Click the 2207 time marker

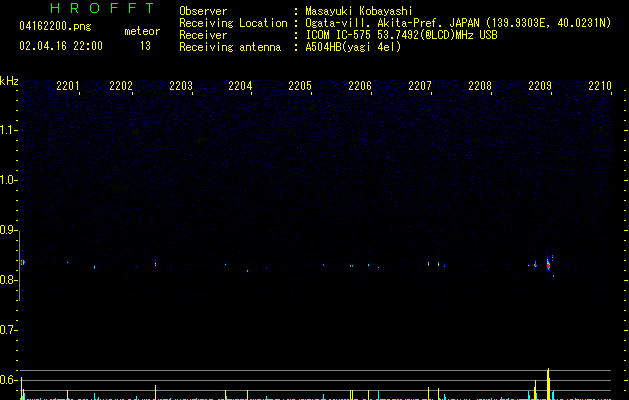420,86
